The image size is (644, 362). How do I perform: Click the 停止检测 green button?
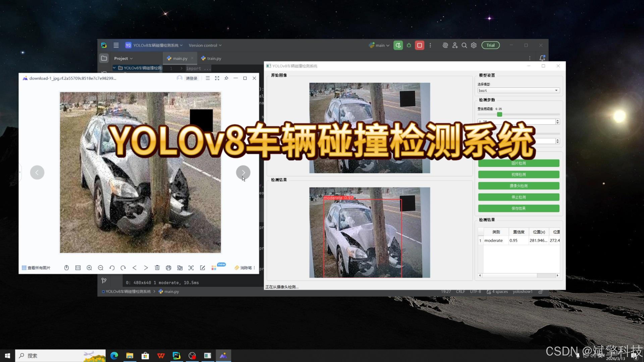519,197
